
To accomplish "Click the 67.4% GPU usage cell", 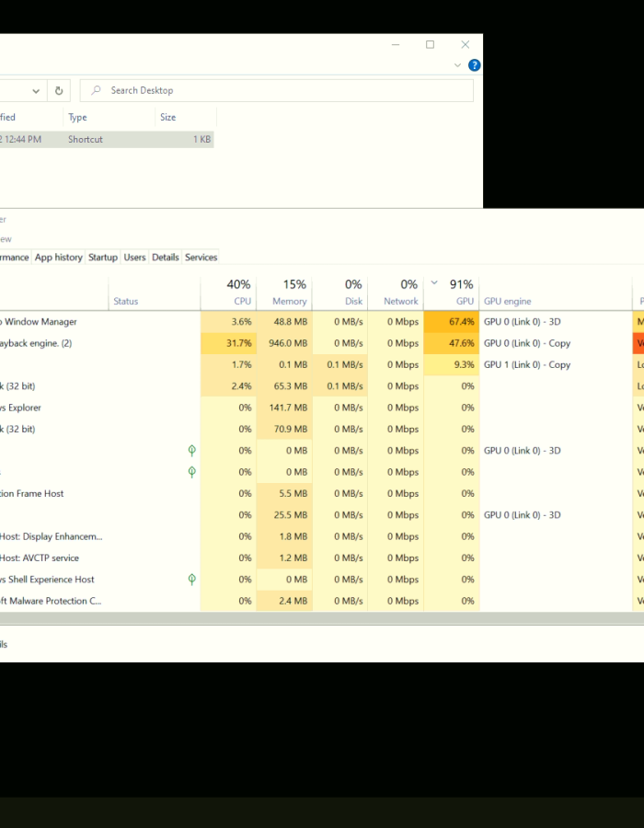I will [452, 322].
